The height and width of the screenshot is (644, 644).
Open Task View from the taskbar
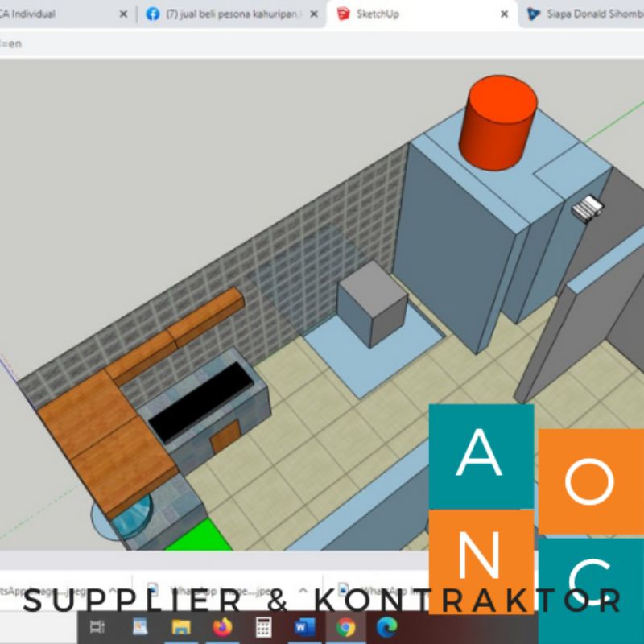point(98,627)
